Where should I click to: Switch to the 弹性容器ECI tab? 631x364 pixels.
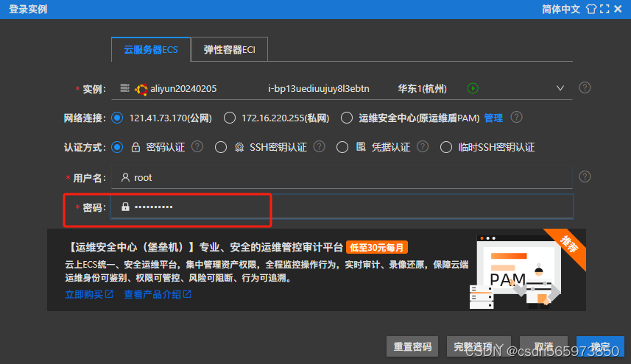[x=230, y=49]
